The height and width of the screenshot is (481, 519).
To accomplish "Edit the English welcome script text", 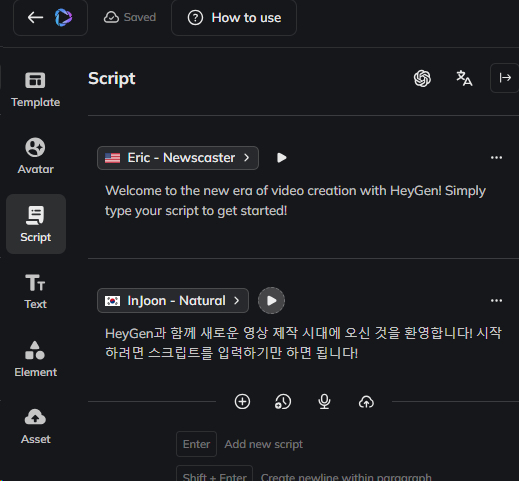I will (x=295, y=201).
